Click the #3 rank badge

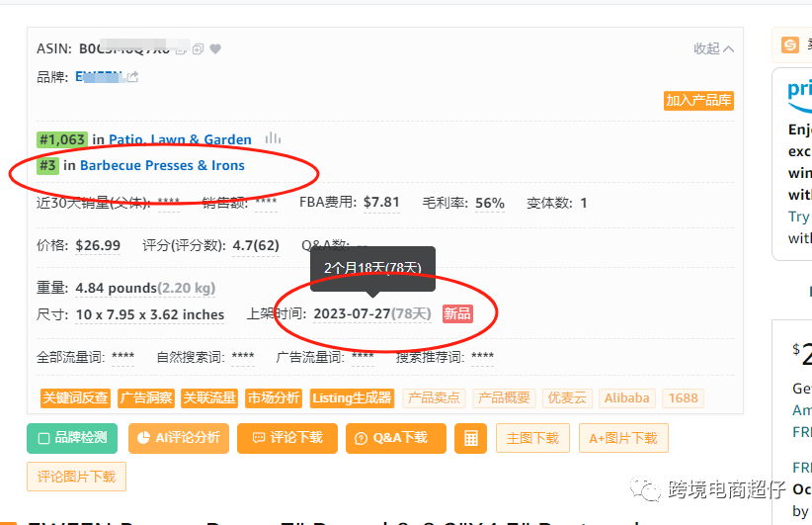pos(47,165)
